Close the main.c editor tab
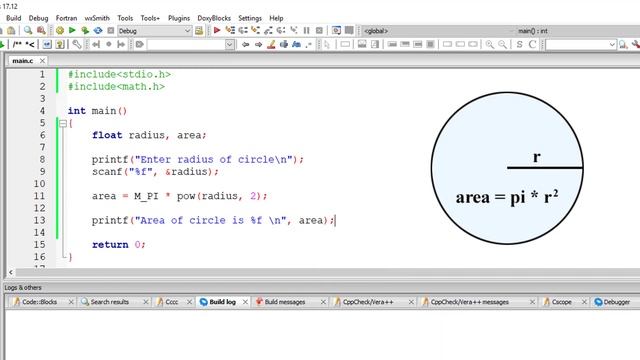Screen dimensions: 640x360 (42, 61)
